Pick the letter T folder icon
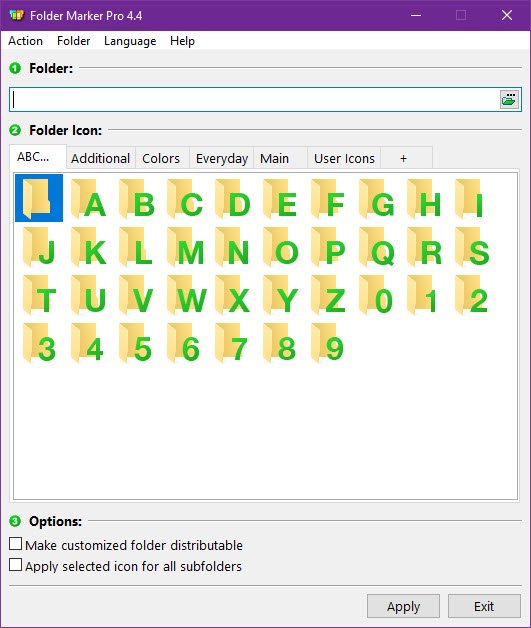 (39, 294)
